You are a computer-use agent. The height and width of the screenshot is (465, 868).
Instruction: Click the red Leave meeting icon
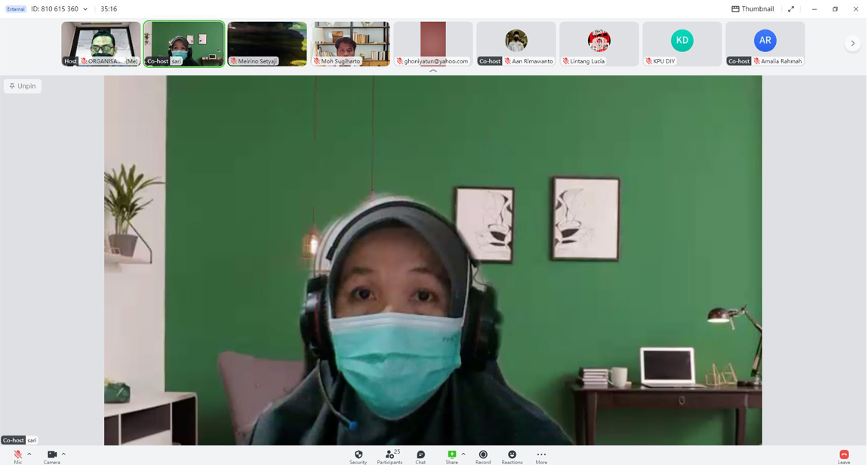tap(844, 455)
